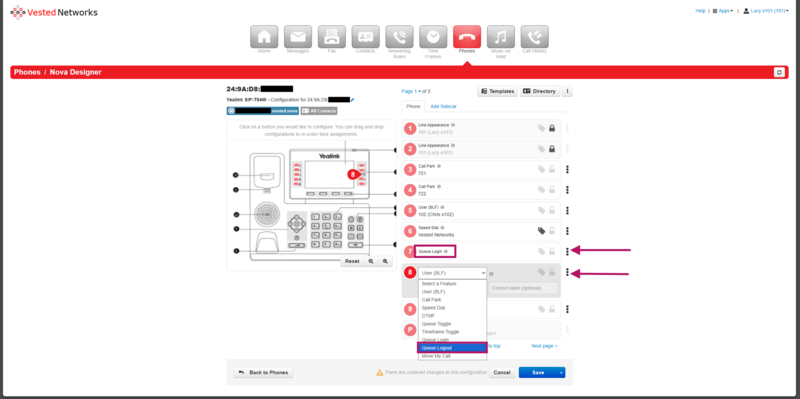Click the Templates button

(497, 91)
